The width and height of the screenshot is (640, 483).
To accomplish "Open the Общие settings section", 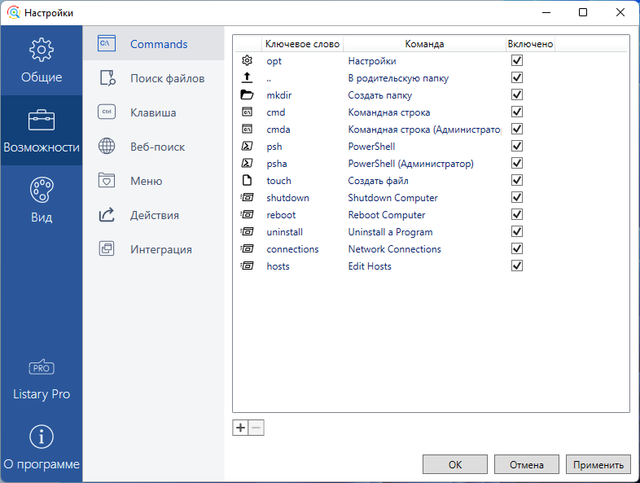I will pos(41,61).
